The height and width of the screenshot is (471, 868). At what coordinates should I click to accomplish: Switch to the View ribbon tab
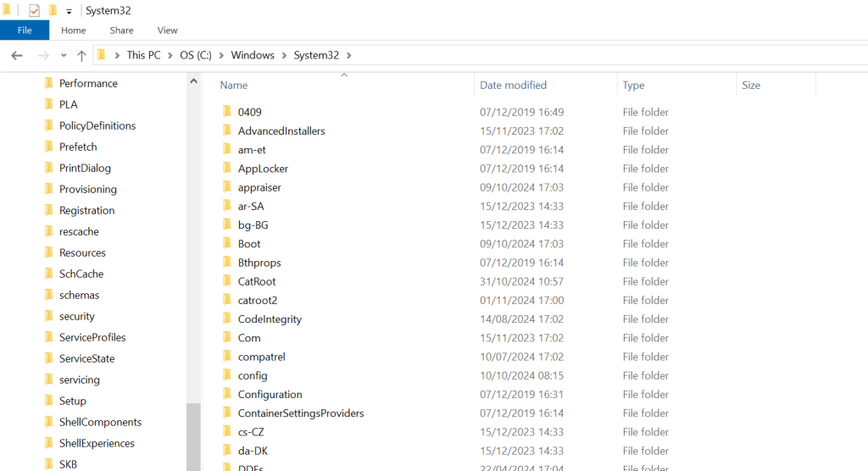coord(167,30)
